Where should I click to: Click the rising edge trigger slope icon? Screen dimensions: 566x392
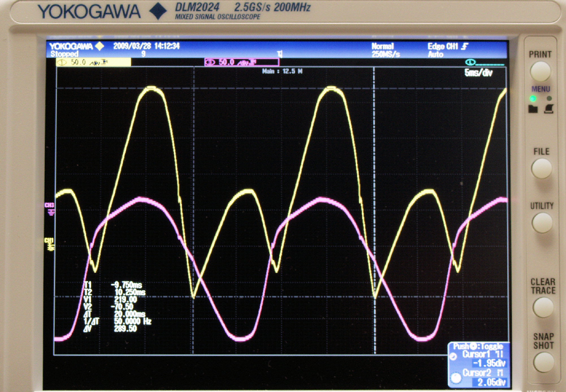(465, 46)
